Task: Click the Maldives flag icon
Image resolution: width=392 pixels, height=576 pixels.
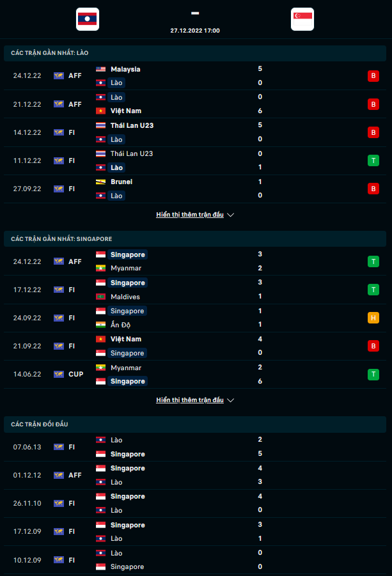Action: [x=101, y=297]
